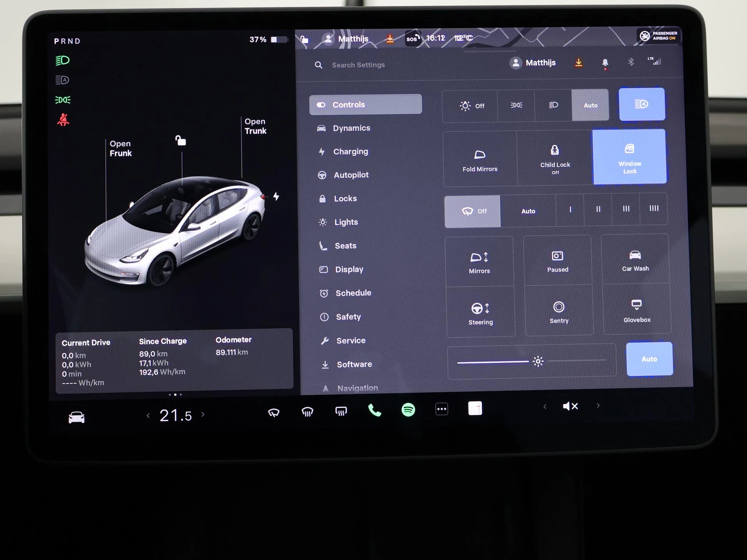Switch to the Charging settings tab
This screenshot has height=560, width=747.
point(350,152)
